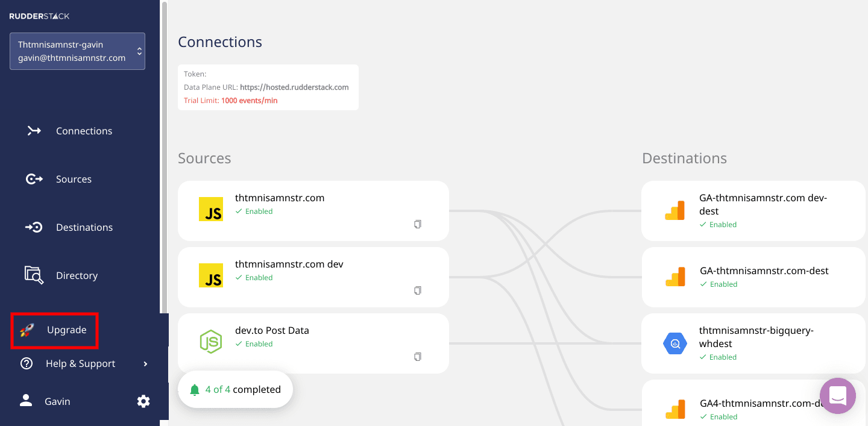
Task: Copy write key for thtmnisamnstr.com dev source
Action: pos(418,290)
